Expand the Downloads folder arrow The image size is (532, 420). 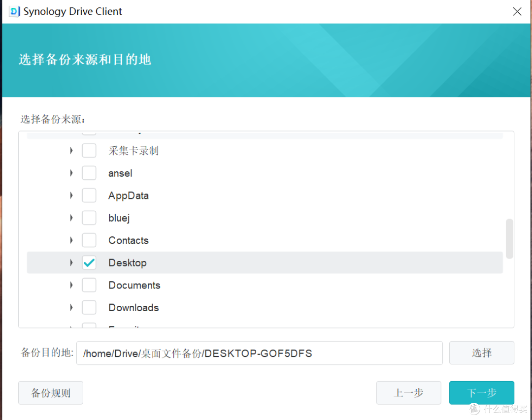71,307
